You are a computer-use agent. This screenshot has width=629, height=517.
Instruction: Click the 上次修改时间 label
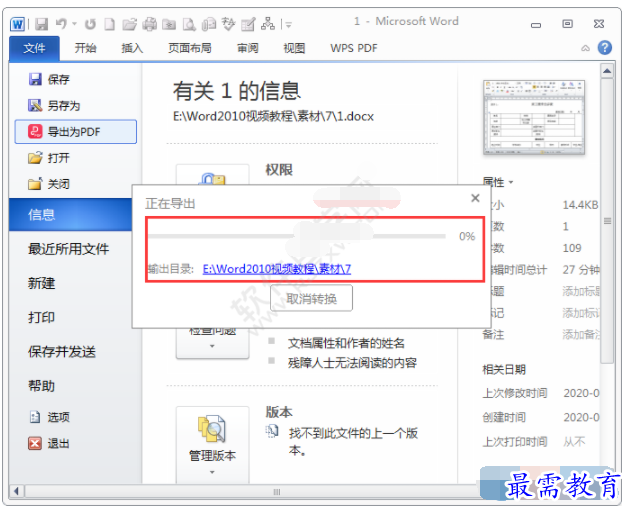pos(515,393)
